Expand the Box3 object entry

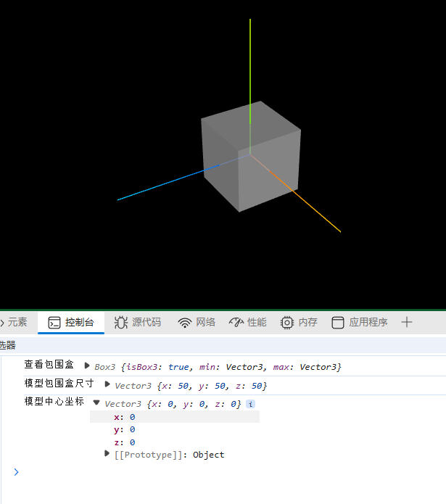pos(87,365)
